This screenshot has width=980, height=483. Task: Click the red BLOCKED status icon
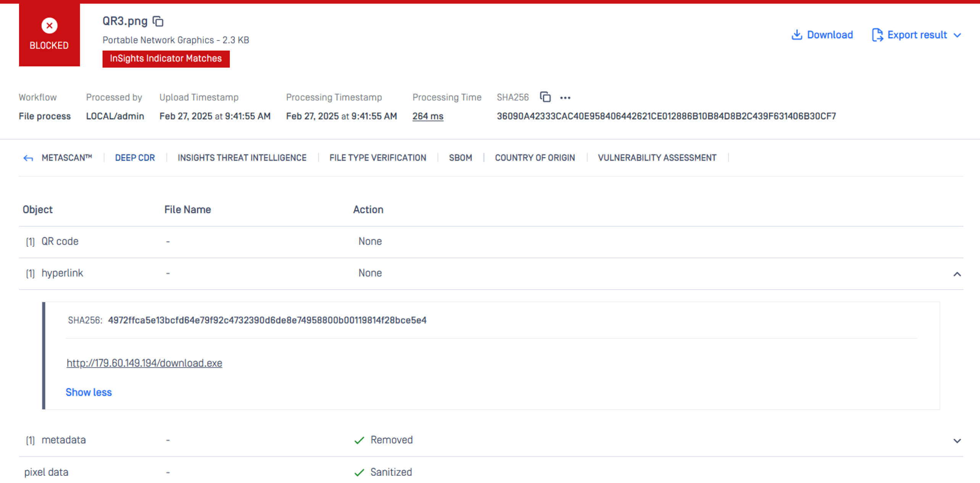(x=49, y=26)
